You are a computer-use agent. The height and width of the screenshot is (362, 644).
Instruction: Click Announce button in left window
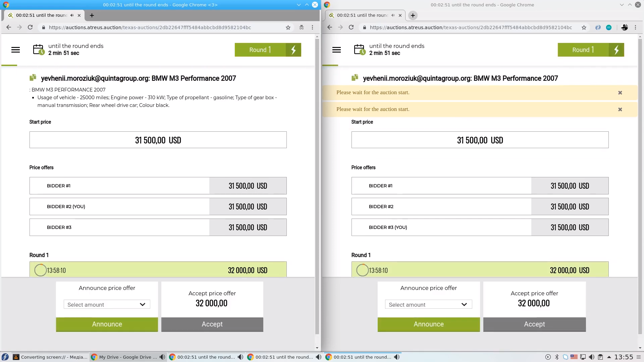[x=107, y=324]
